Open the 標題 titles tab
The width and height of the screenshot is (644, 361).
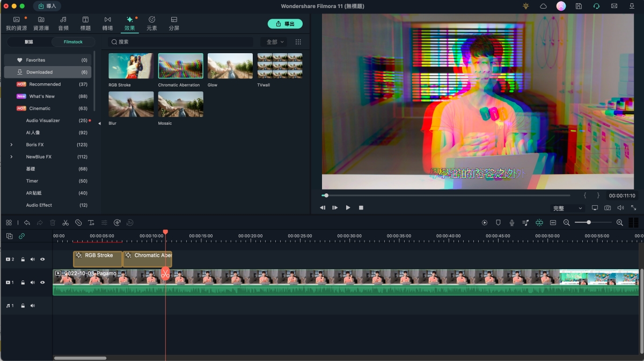[85, 23]
